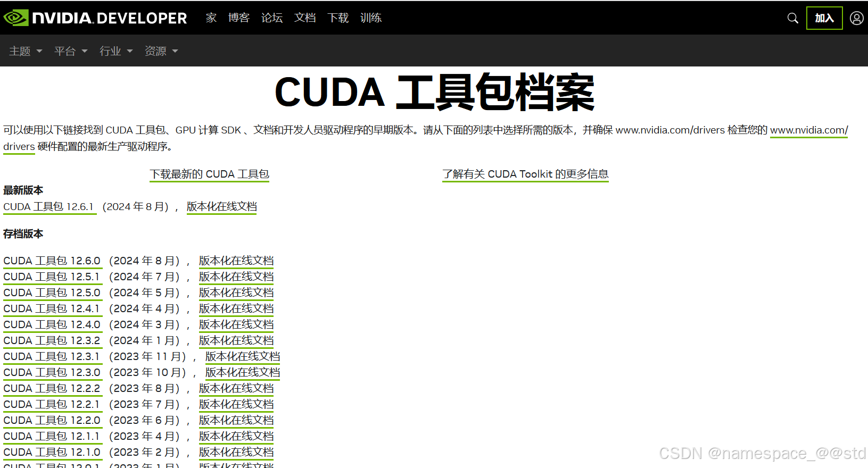
Task: Open 版本化在线文档 for CUDA 12.2.1
Action: point(236,405)
